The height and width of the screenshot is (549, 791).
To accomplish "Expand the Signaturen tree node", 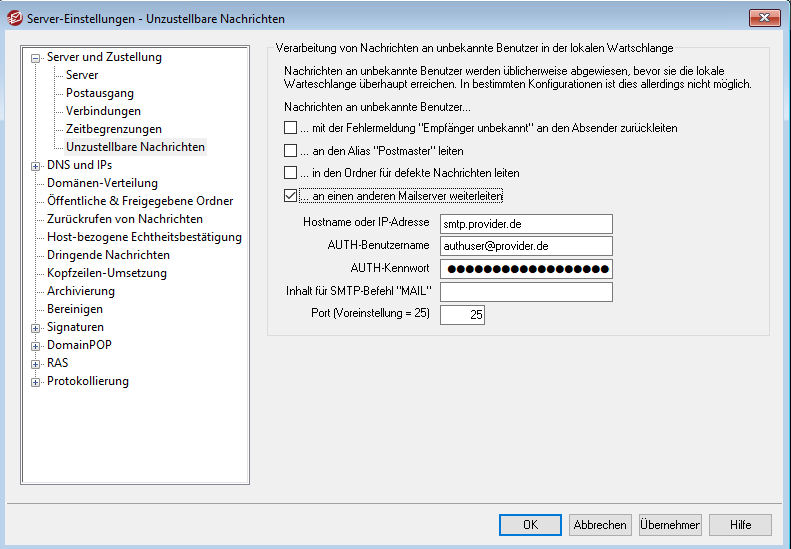I will coord(36,327).
